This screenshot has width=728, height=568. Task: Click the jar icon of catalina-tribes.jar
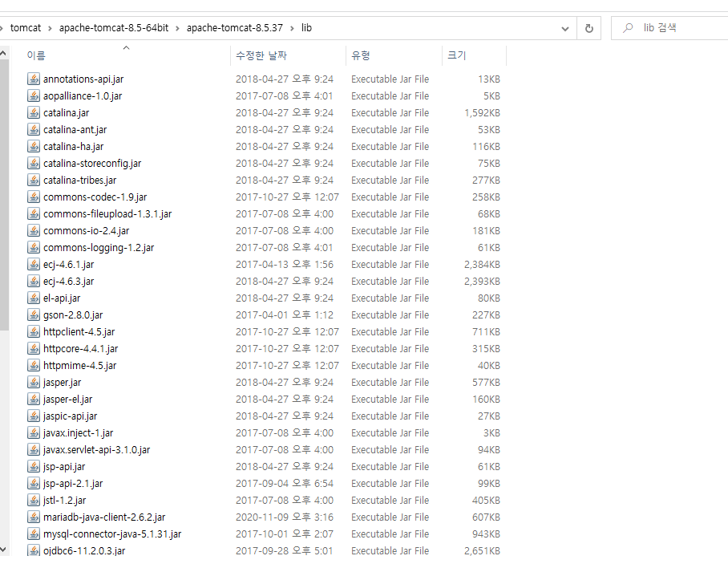pos(34,181)
